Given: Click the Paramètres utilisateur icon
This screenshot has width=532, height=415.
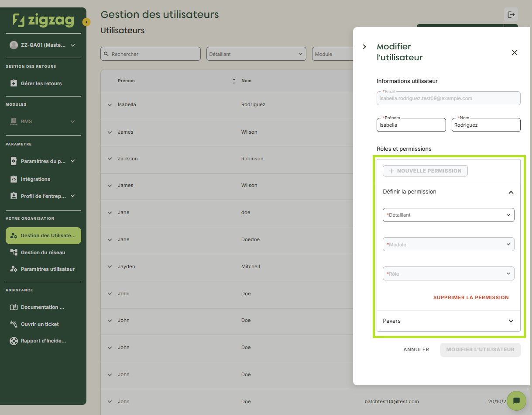Looking at the screenshot, I should [14, 269].
